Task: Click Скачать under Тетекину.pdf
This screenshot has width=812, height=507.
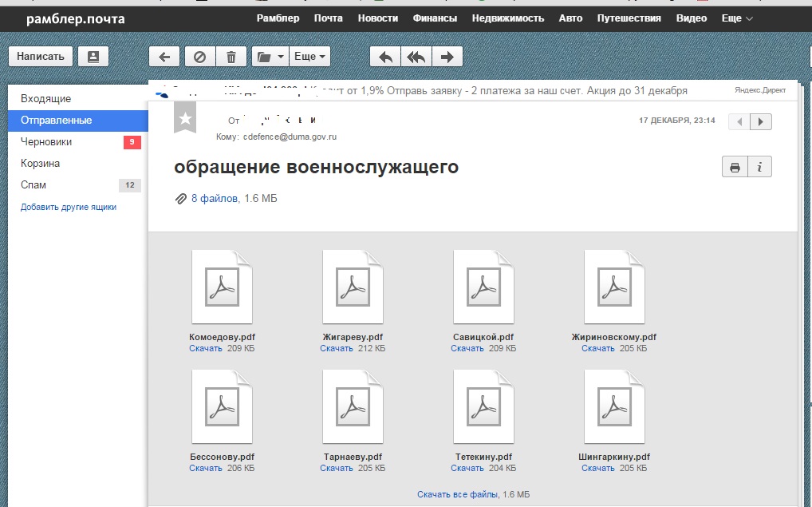Action: pos(467,468)
